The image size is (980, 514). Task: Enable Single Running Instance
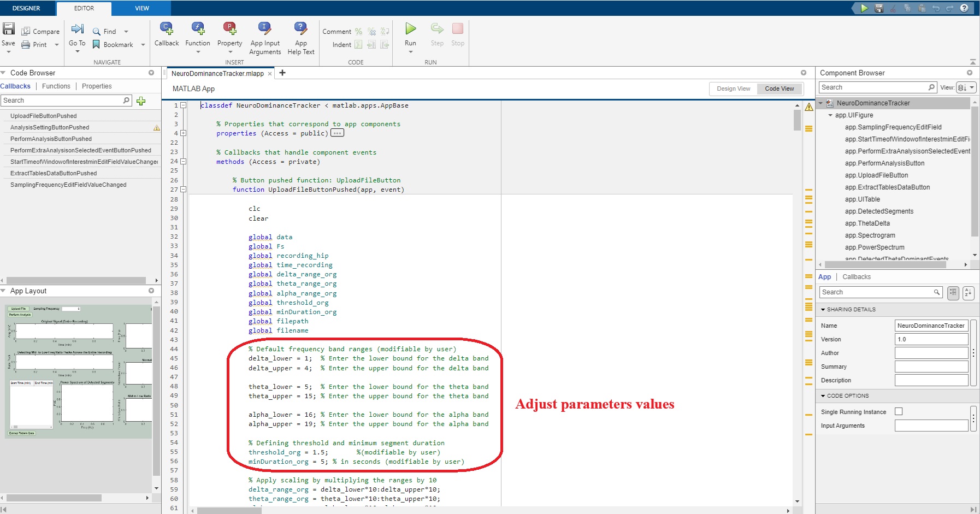click(899, 411)
